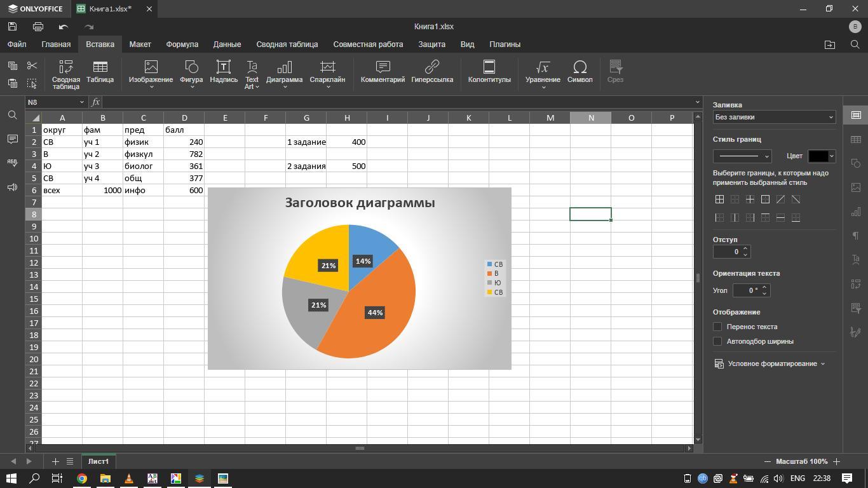The width and height of the screenshot is (868, 488).
Task: Open the Колонтитулы header/footer tool
Action: 489,69
